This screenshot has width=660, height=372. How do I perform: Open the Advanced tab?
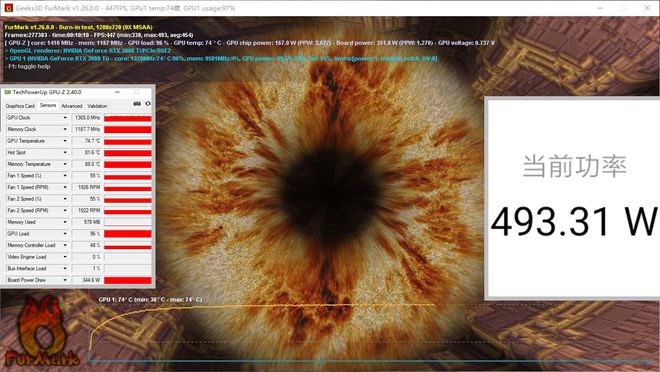point(72,106)
